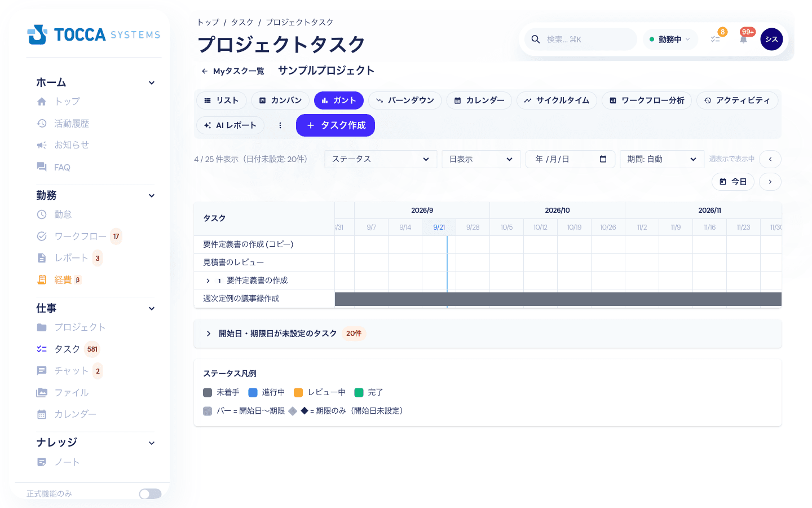Collapse the 勤務 sidebar section
This screenshot has height=508, width=812.
click(152, 196)
